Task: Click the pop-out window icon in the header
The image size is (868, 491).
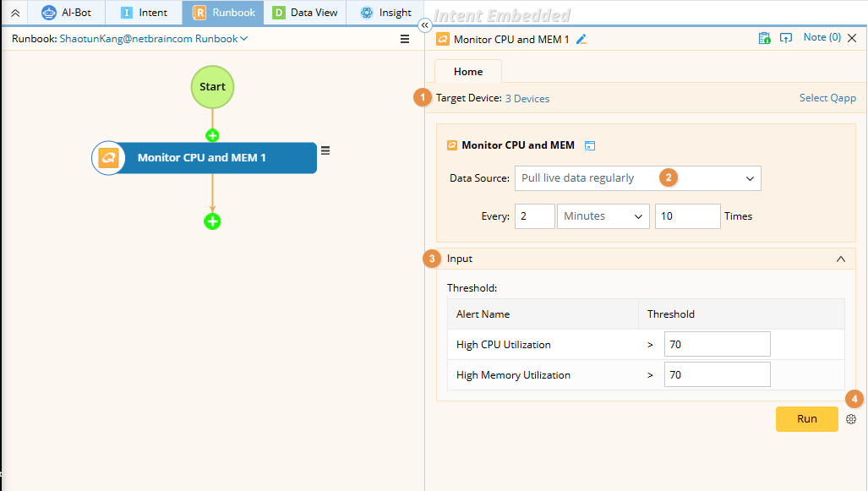Action: [785, 38]
